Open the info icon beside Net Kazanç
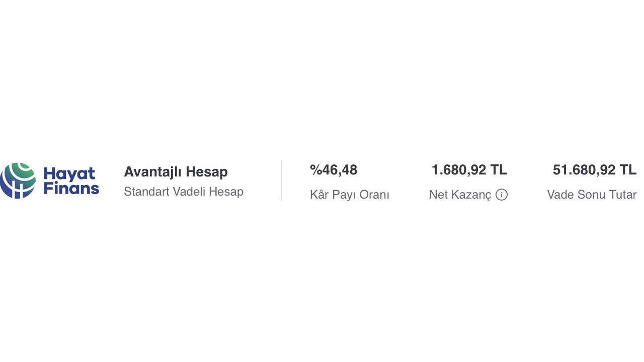This screenshot has width=644, height=362. point(502,195)
